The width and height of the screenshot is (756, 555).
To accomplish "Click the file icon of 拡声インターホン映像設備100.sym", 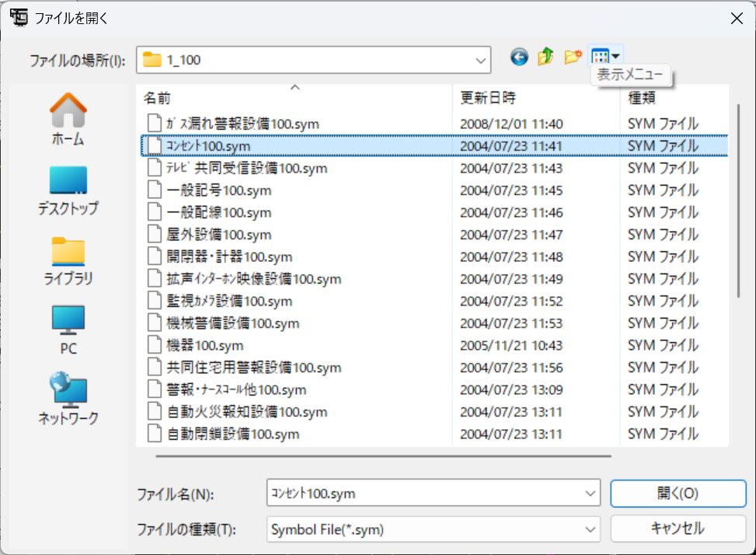I will tap(155, 278).
